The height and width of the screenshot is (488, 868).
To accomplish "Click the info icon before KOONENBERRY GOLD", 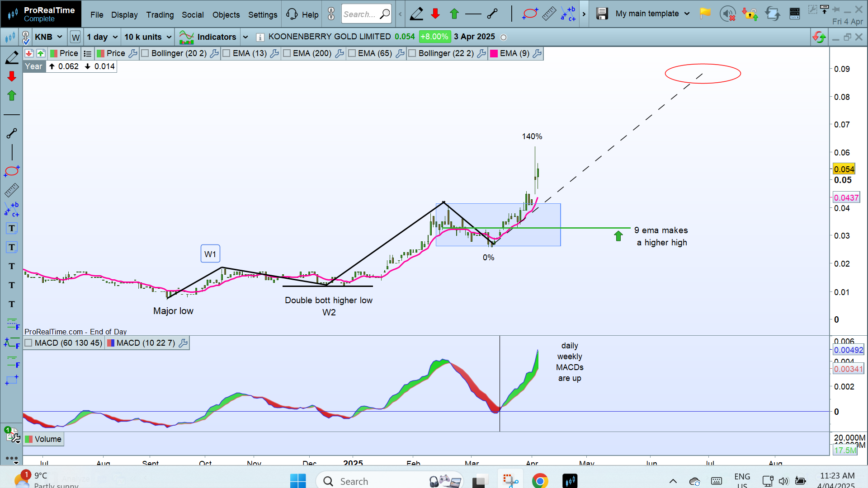I will tap(260, 37).
